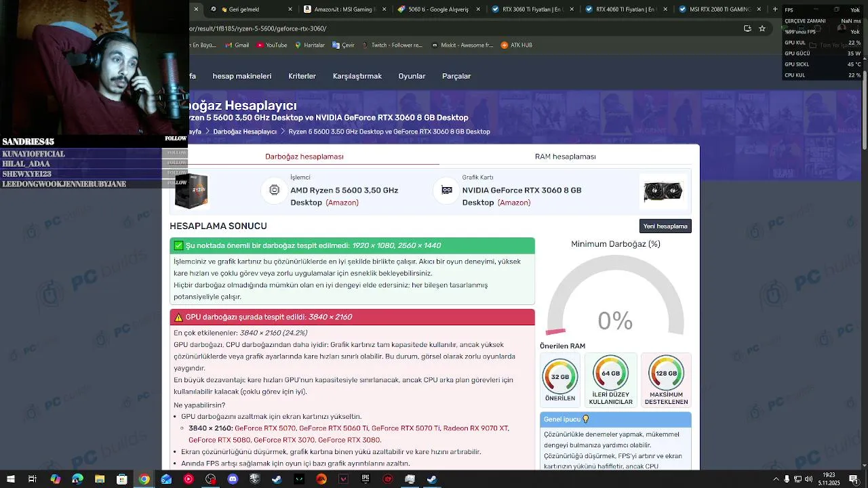Screen dimensions: 868x488
Task: Open the Ryzen processor box image
Action: tap(191, 190)
